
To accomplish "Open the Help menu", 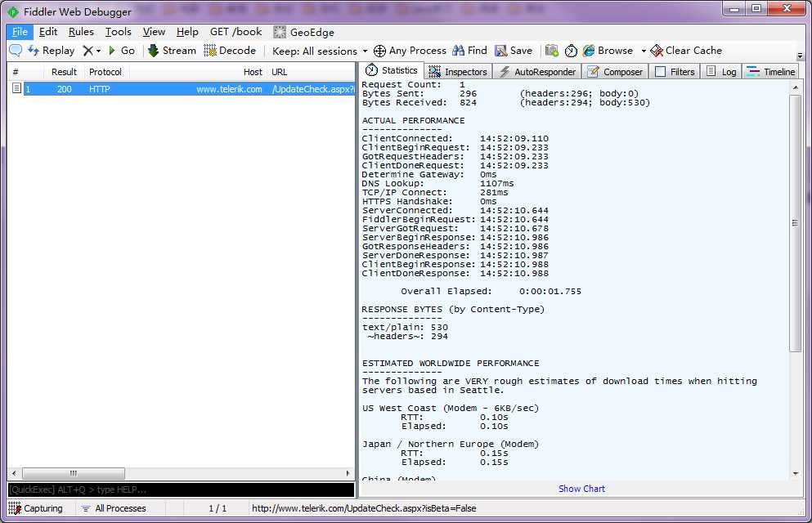I will [187, 32].
